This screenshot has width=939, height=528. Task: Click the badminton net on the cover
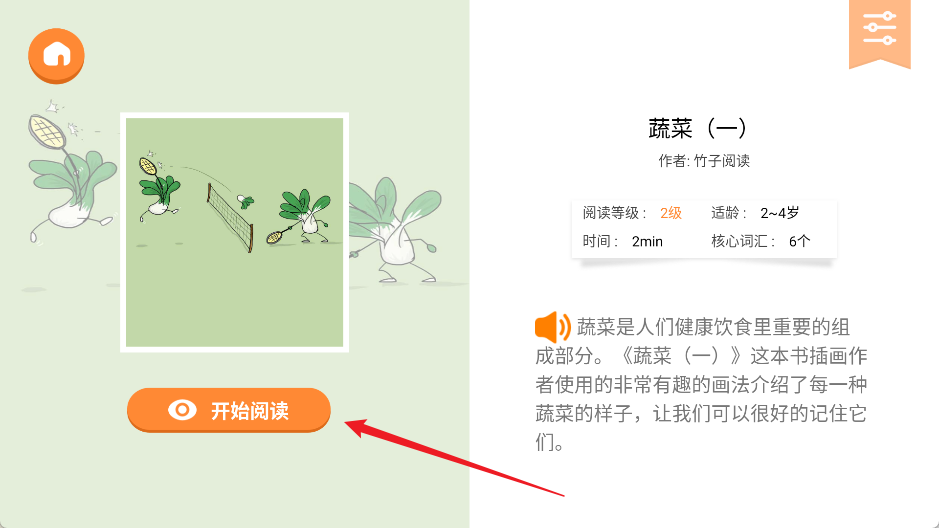[231, 219]
